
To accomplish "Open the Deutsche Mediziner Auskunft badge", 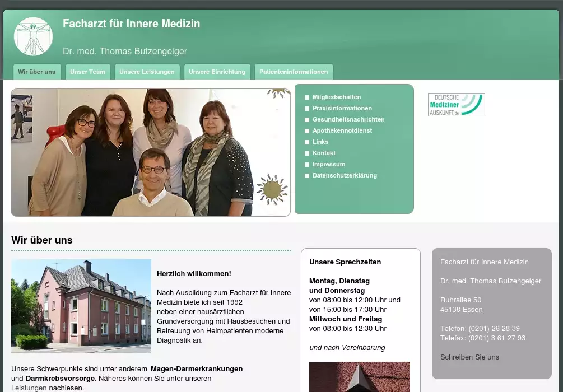I will pyautogui.click(x=456, y=105).
